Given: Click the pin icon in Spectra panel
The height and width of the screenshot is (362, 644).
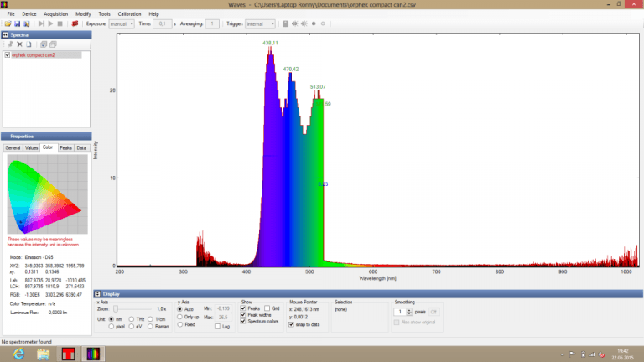Looking at the screenshot, I should [9, 44].
